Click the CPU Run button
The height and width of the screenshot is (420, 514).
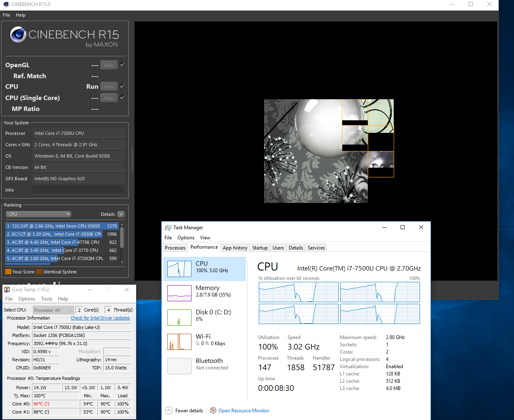coord(109,86)
